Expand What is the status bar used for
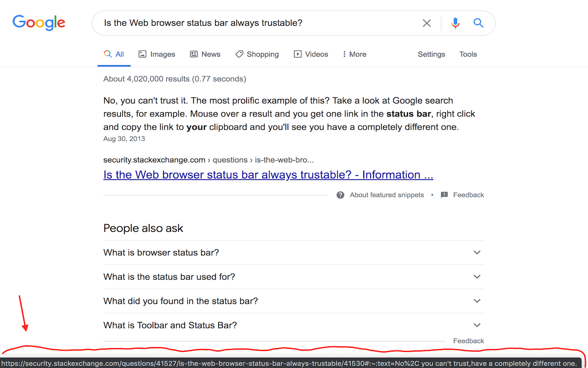This screenshot has width=588, height=368. pos(477,276)
